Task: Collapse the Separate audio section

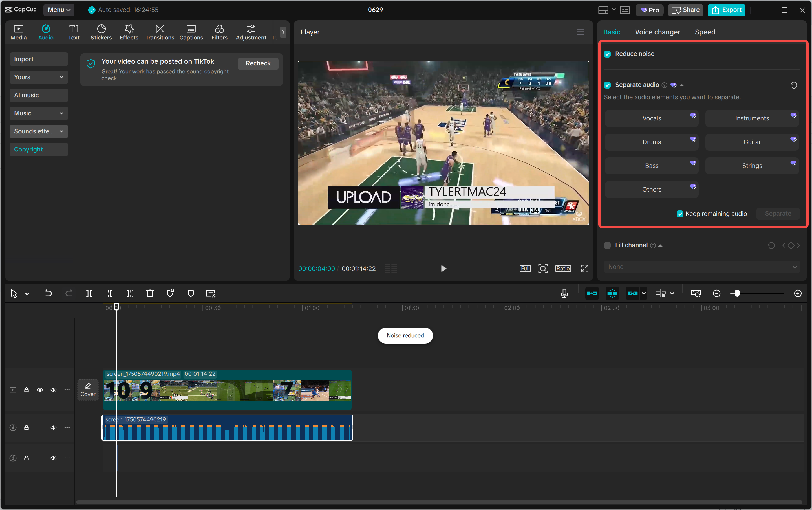Action: [681, 85]
